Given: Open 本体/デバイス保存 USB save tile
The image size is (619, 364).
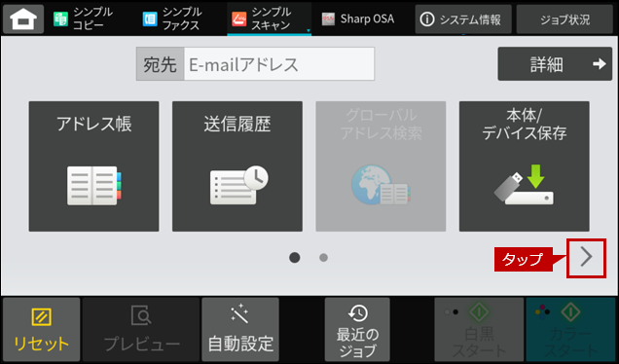Looking at the screenshot, I should [524, 166].
